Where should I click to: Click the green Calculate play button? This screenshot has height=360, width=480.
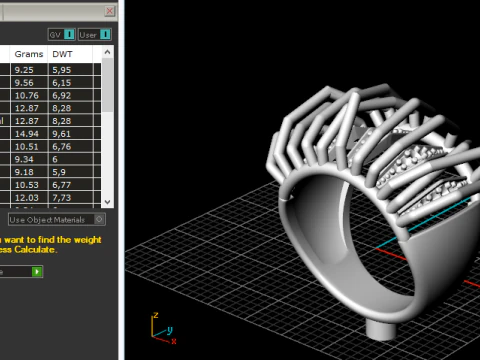[37, 272]
